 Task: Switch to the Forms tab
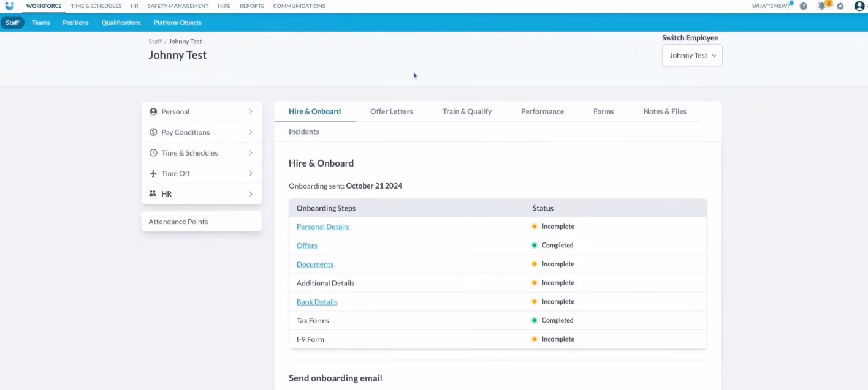(x=604, y=111)
